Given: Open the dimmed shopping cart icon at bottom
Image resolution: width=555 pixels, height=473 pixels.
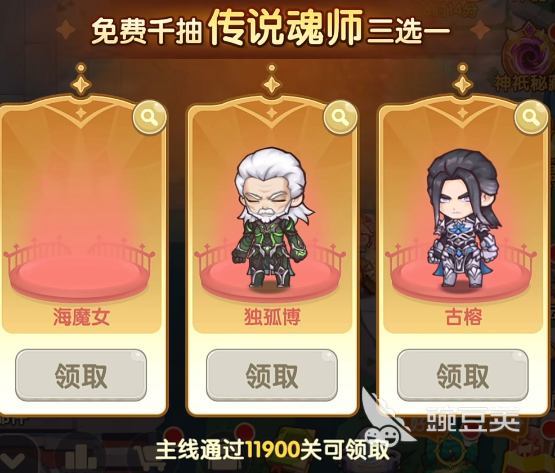Looking at the screenshot, I should tap(148, 458).
